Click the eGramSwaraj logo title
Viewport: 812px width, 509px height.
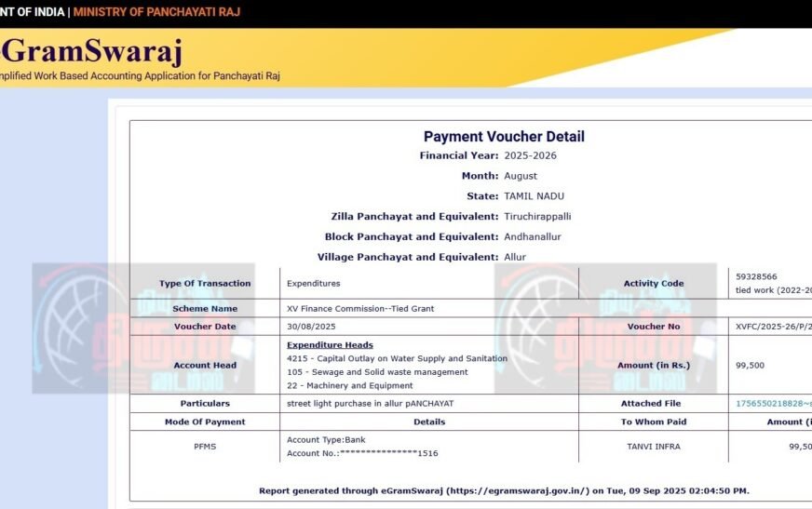91,52
